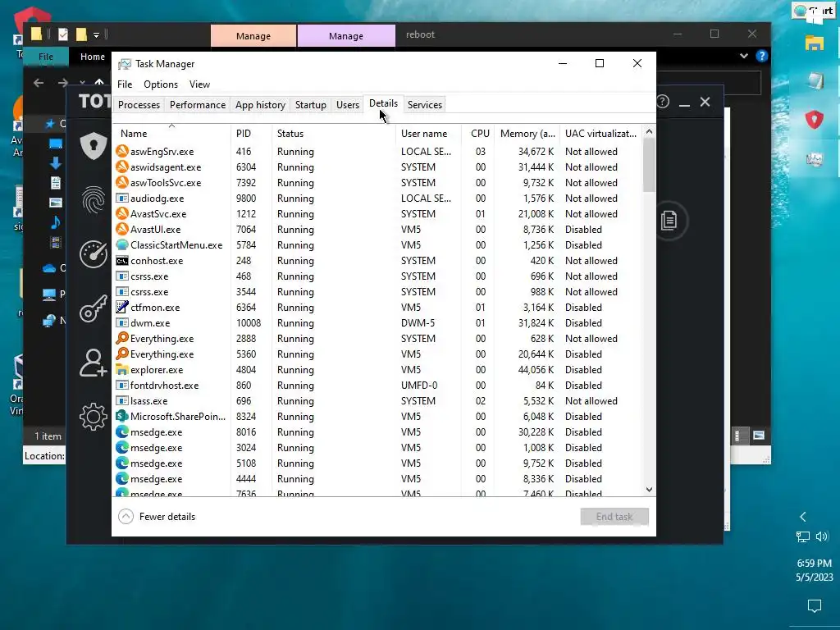840x630 pixels.
Task: Click the purple Manage tab in File Explorer
Action: [346, 36]
